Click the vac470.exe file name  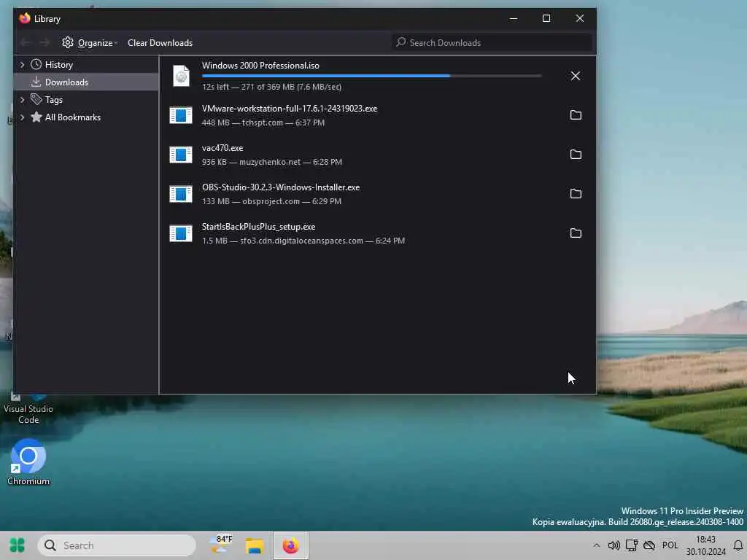(222, 148)
